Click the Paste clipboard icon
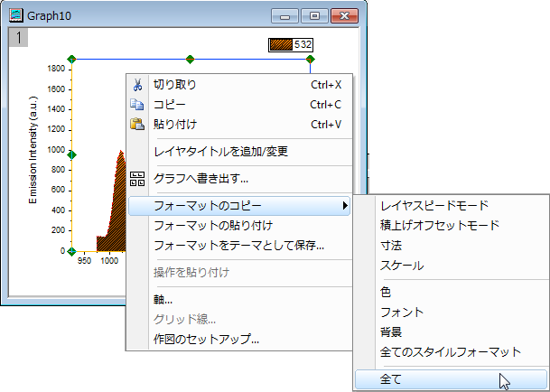This screenshot has width=550, height=392. (x=137, y=125)
